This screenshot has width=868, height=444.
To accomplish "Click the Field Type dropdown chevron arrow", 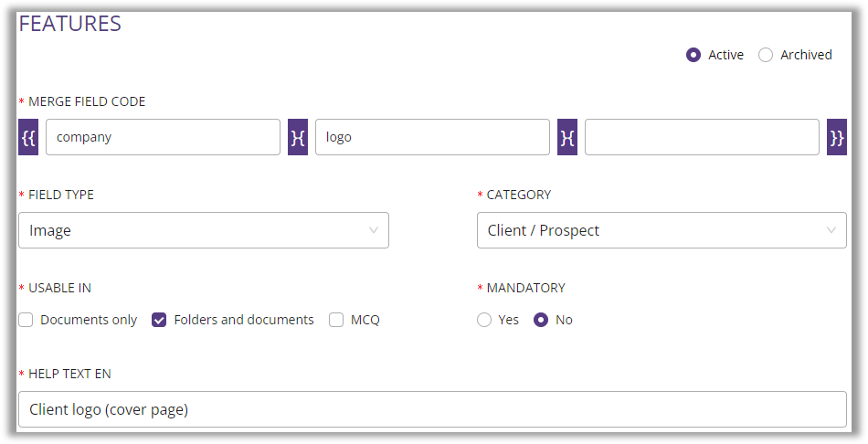I will [374, 230].
